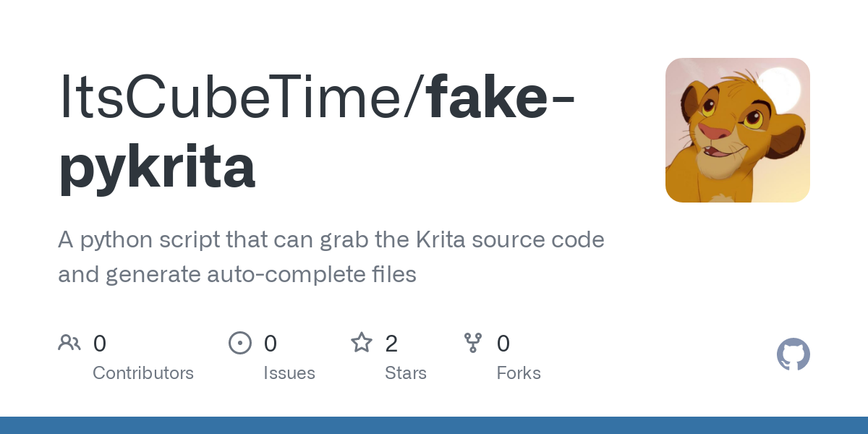Click the Forks branch icon

coord(473,343)
